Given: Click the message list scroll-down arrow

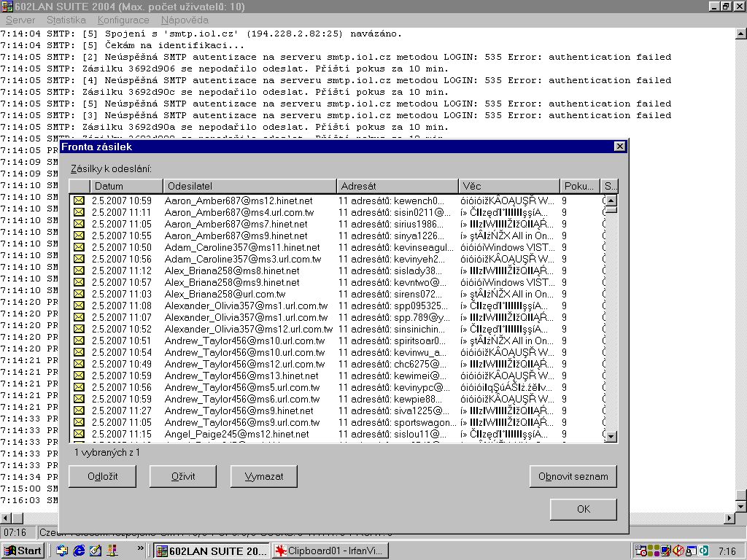Looking at the screenshot, I should tap(611, 436).
